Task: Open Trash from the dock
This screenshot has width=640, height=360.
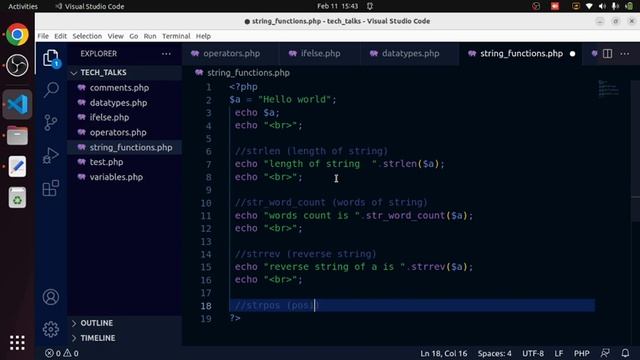Action: [17, 198]
